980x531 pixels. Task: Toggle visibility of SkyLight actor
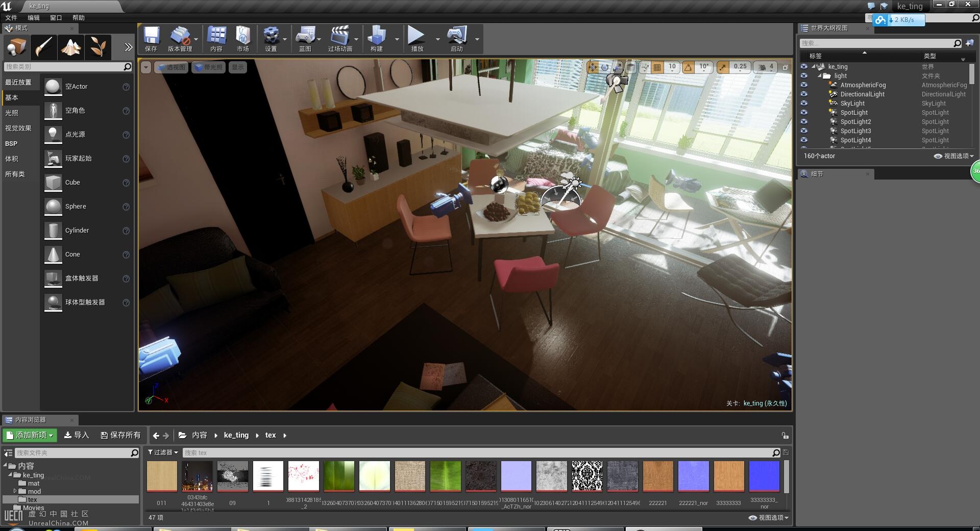[804, 104]
